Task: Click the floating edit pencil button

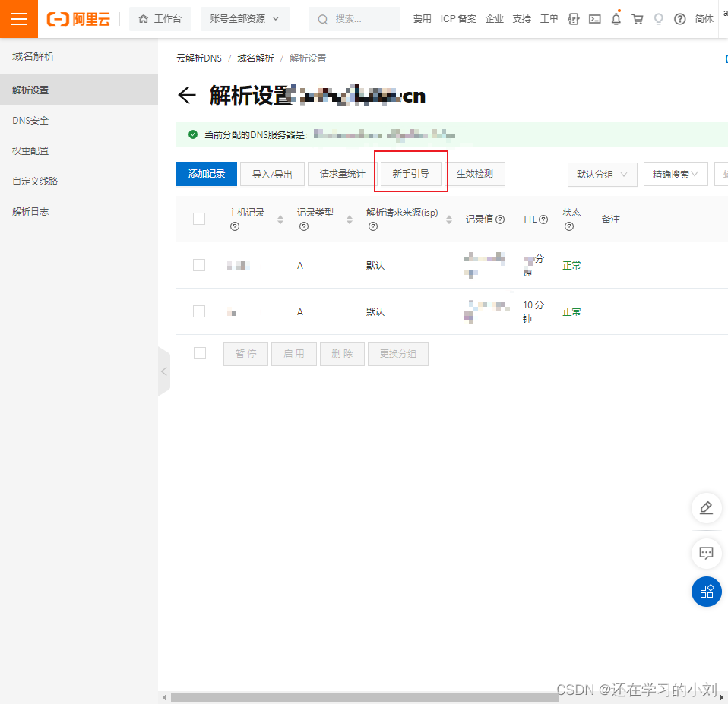Action: pyautogui.click(x=706, y=508)
